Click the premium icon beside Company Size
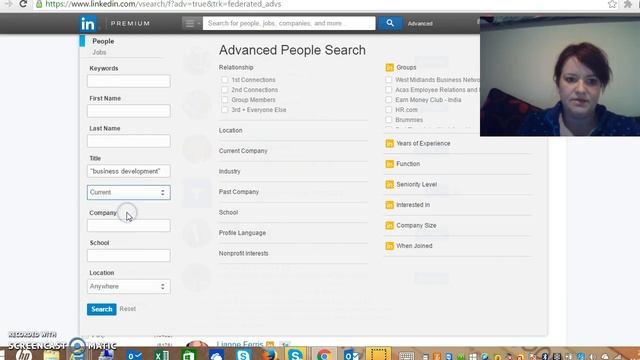The width and height of the screenshot is (640, 360). pyautogui.click(x=389, y=225)
